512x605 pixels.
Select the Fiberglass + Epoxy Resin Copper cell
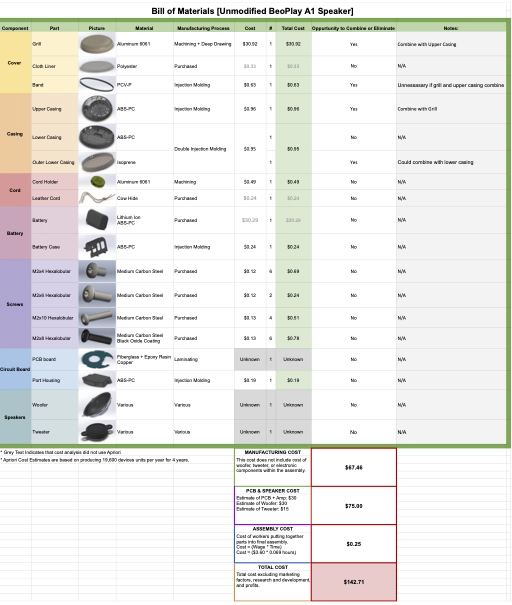point(144,359)
